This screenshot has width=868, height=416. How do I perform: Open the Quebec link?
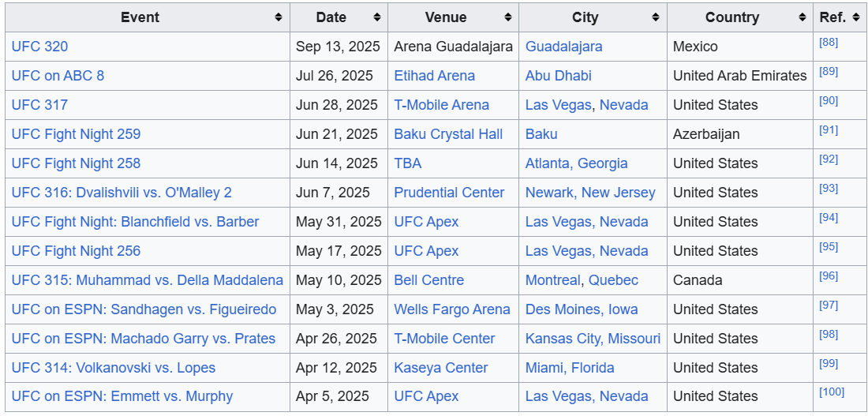click(613, 280)
